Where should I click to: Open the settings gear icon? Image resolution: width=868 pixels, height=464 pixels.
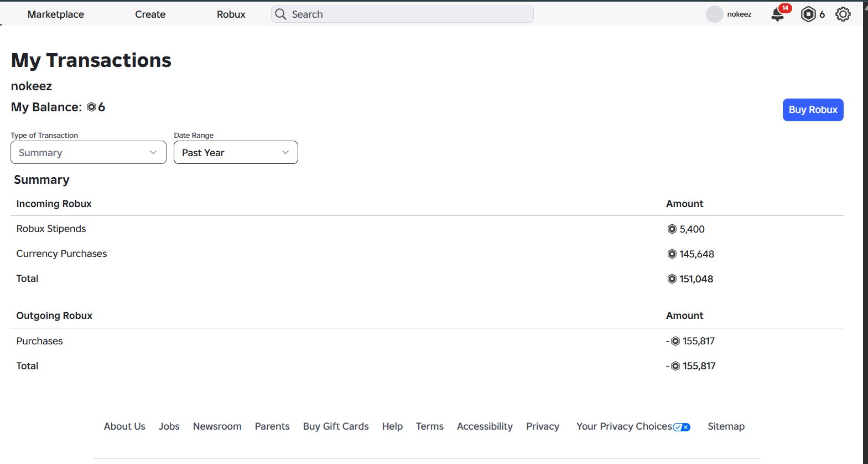[x=843, y=14]
